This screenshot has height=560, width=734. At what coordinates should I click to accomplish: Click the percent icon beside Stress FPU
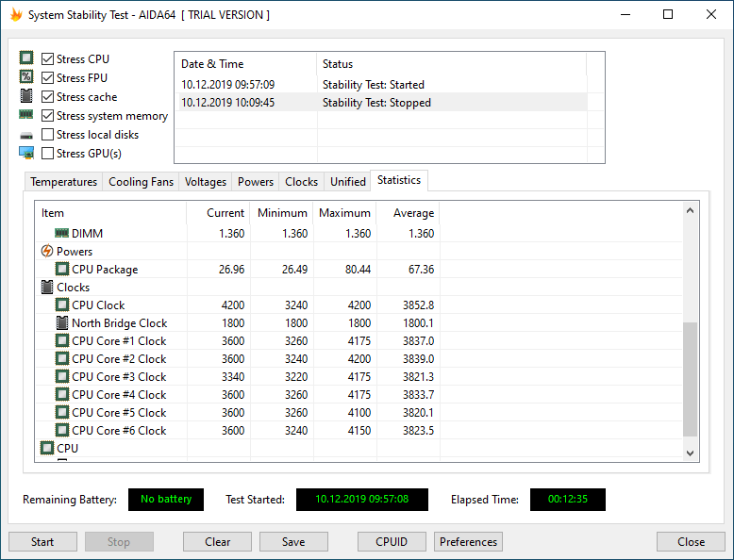coord(26,76)
